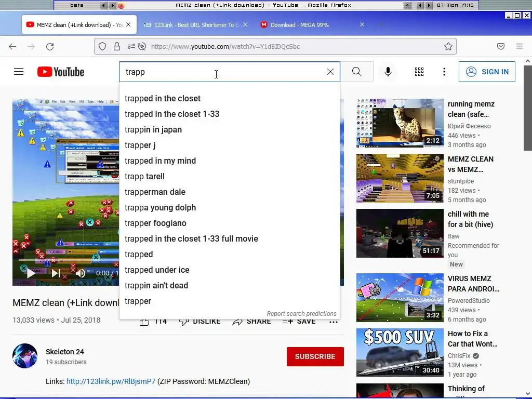Screen dimensions: 532x399
Task: Bookmark this page with the star
Action: pyautogui.click(x=448, y=46)
